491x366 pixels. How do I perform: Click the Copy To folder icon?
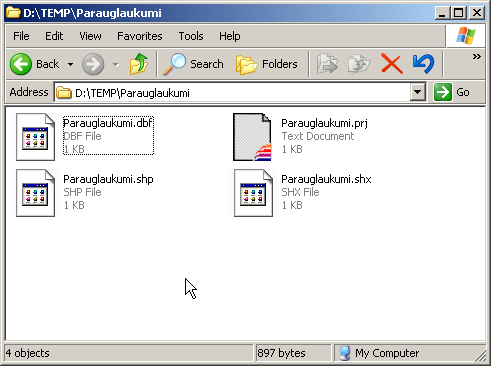point(359,64)
